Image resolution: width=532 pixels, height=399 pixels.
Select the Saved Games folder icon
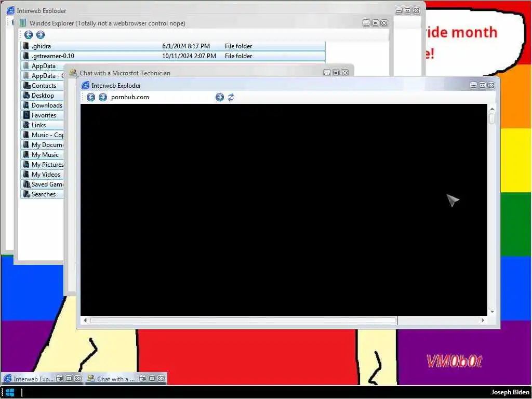point(26,184)
